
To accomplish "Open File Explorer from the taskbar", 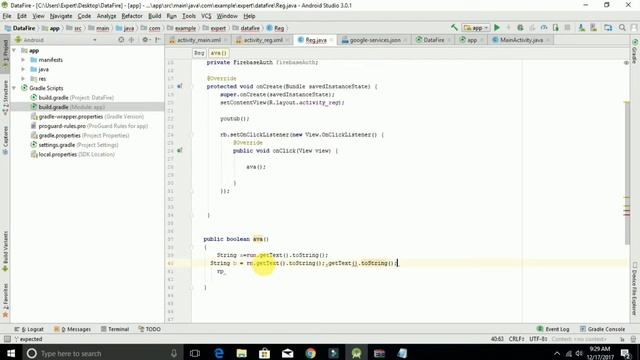I will point(242,353).
